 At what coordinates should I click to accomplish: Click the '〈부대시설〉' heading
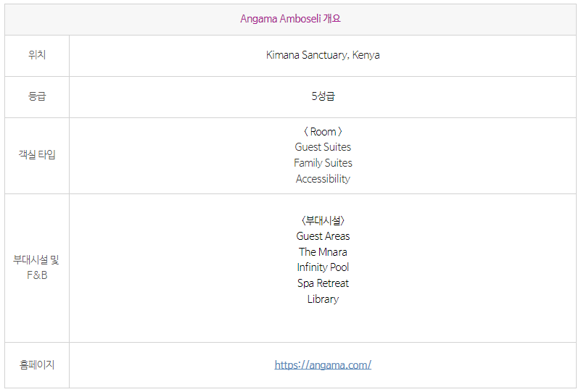323,220
